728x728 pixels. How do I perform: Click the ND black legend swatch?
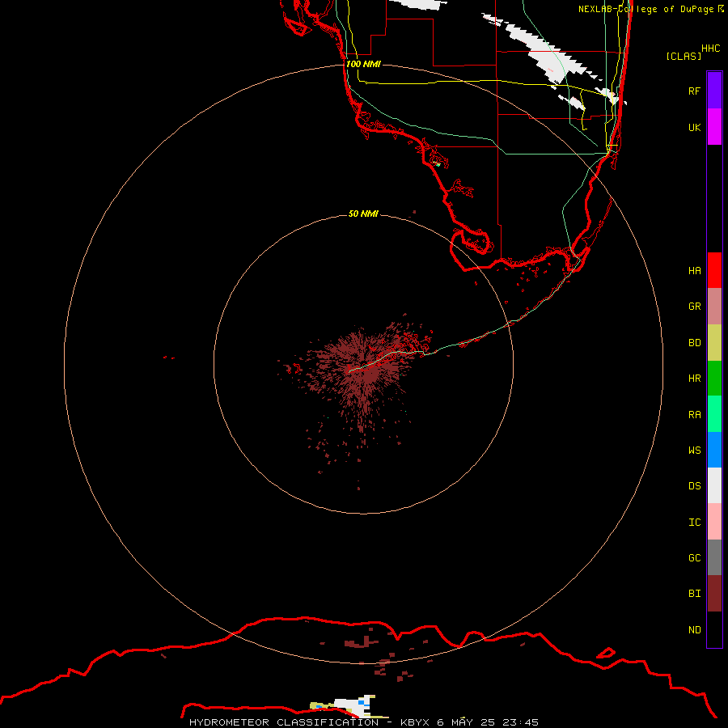tap(714, 629)
